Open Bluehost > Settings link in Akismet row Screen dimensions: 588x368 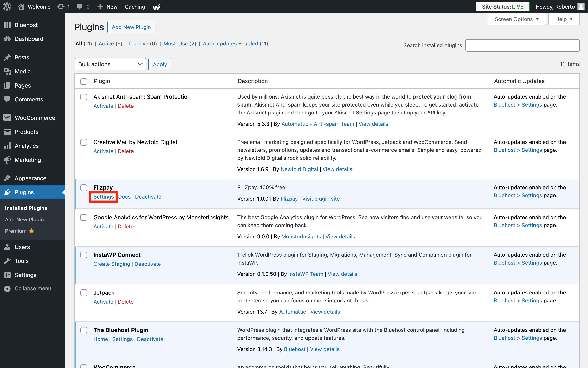pyautogui.click(x=518, y=105)
